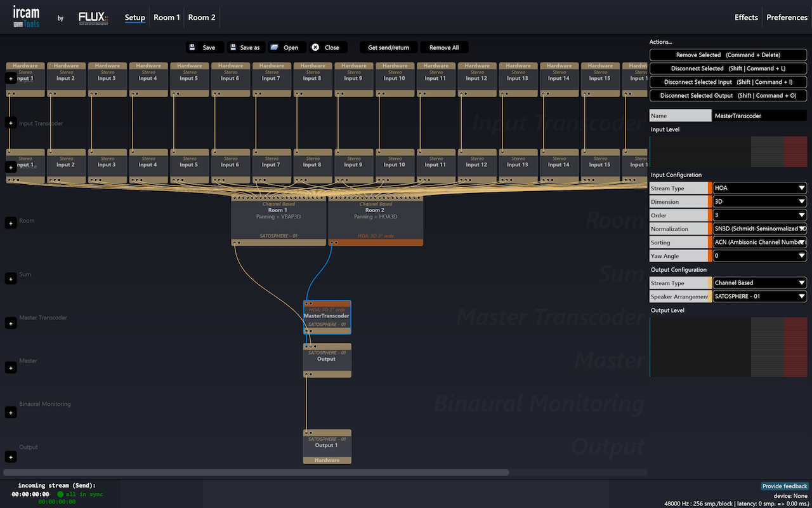The height and width of the screenshot is (508, 812).
Task: Select the Hardware Input 10 block
Action: [x=395, y=79]
